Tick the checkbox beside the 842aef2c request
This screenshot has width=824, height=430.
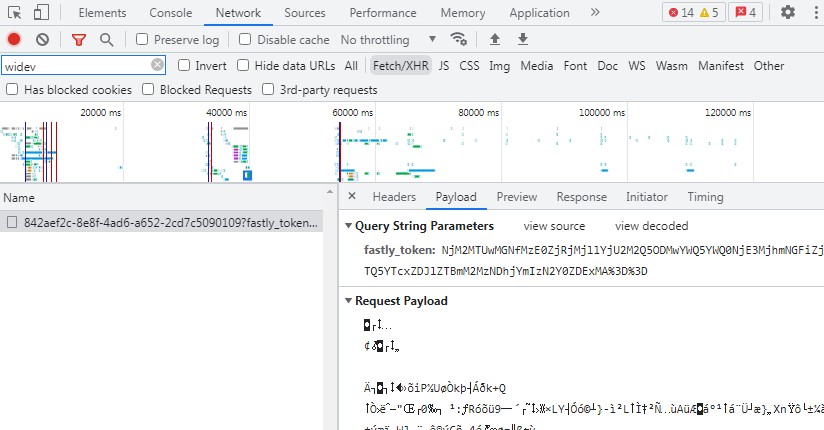(12, 223)
